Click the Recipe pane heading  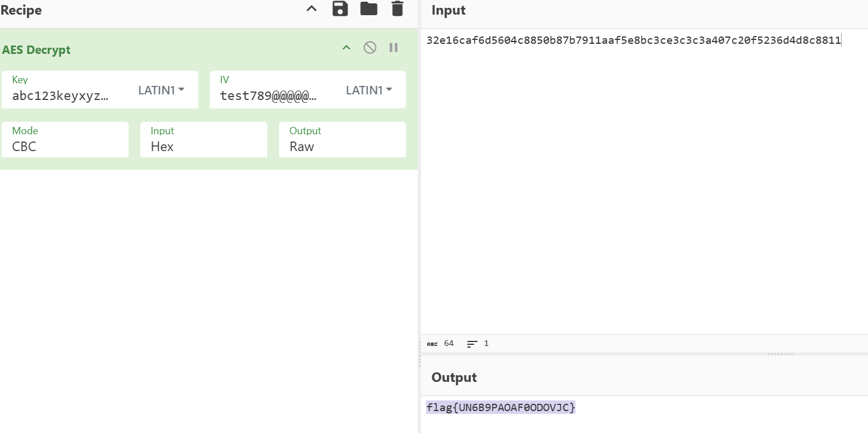21,10
